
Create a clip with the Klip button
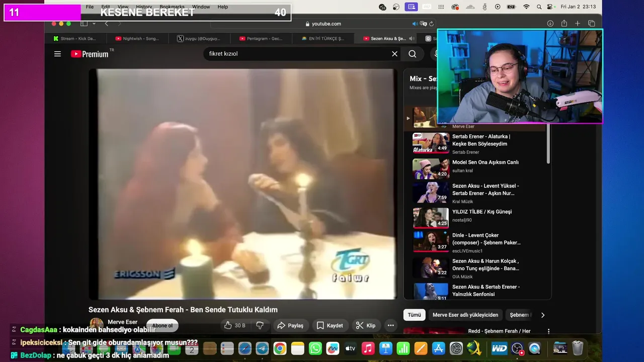366,325
